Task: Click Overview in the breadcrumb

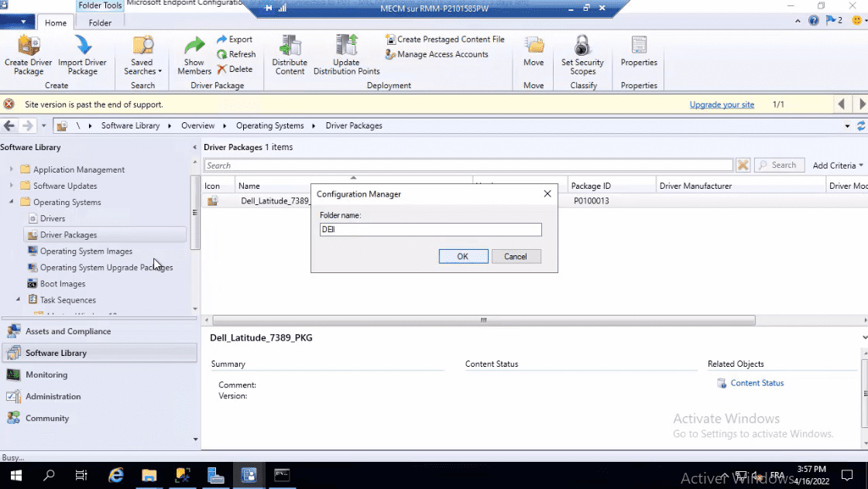Action: [x=197, y=125]
